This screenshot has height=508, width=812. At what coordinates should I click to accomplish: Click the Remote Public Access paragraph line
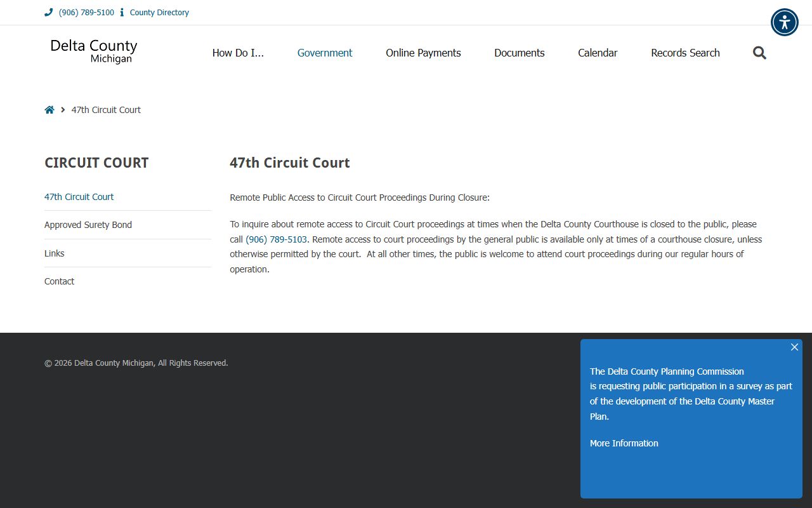click(360, 197)
